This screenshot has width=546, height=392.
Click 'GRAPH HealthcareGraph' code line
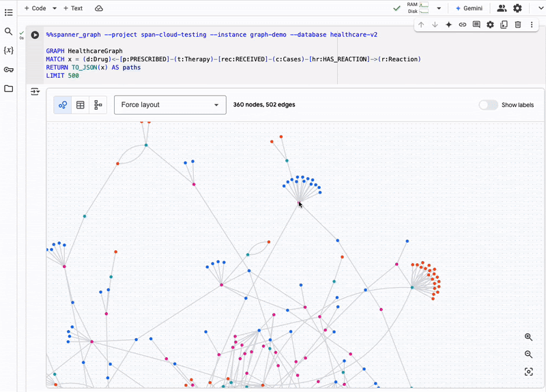(x=84, y=50)
